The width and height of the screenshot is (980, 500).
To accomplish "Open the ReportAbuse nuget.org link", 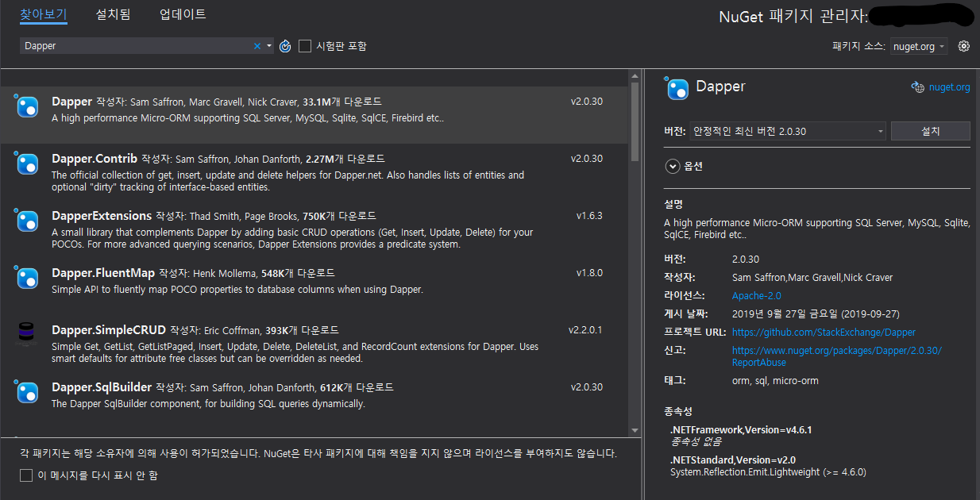I will tap(836, 356).
